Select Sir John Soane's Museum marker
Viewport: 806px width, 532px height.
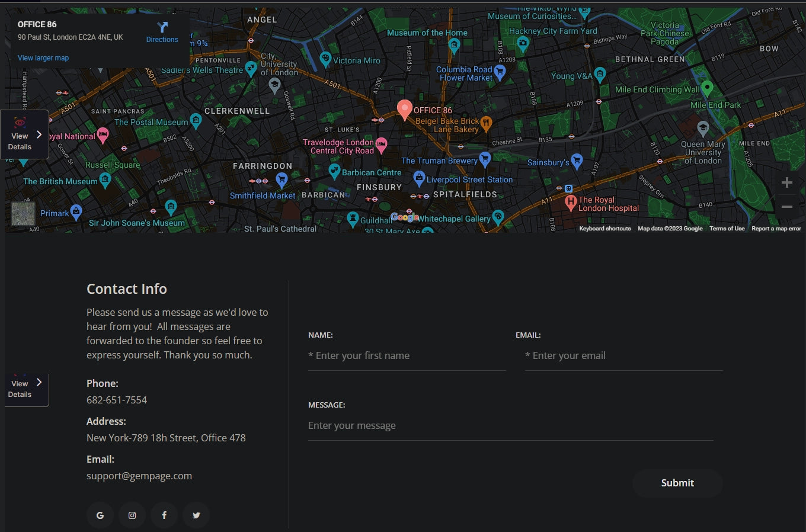tap(171, 207)
